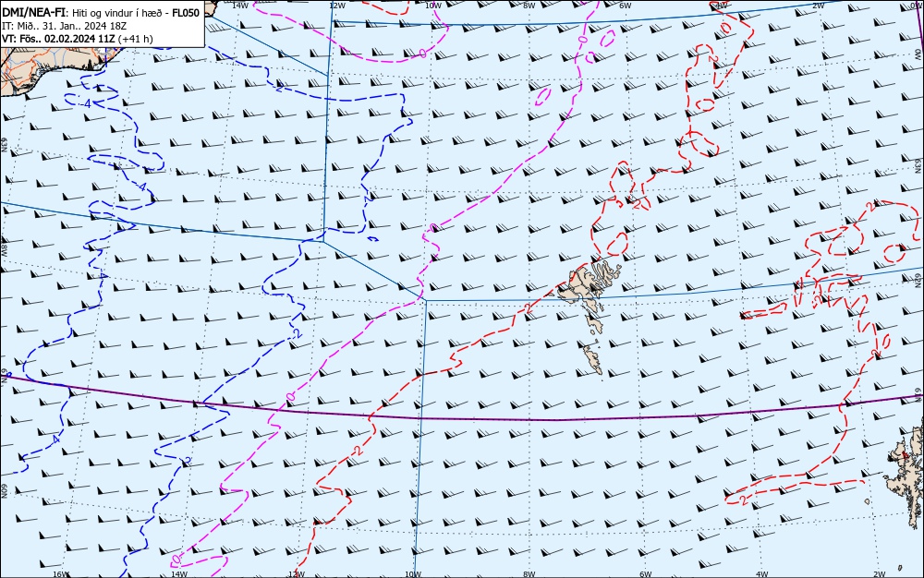Click the VT: Fös.. 02.02.2024 11Z valid time
Viewport: 924px width, 578px height.
pos(58,39)
